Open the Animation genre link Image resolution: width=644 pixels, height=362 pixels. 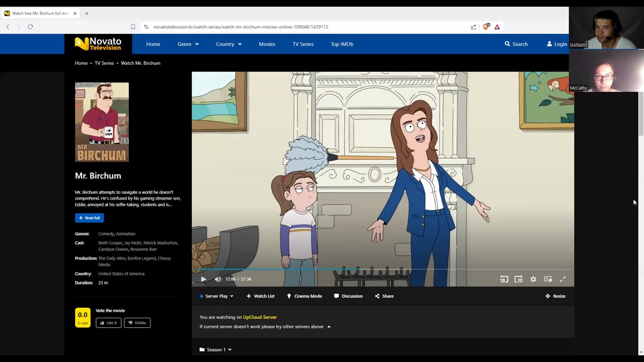[x=126, y=234]
